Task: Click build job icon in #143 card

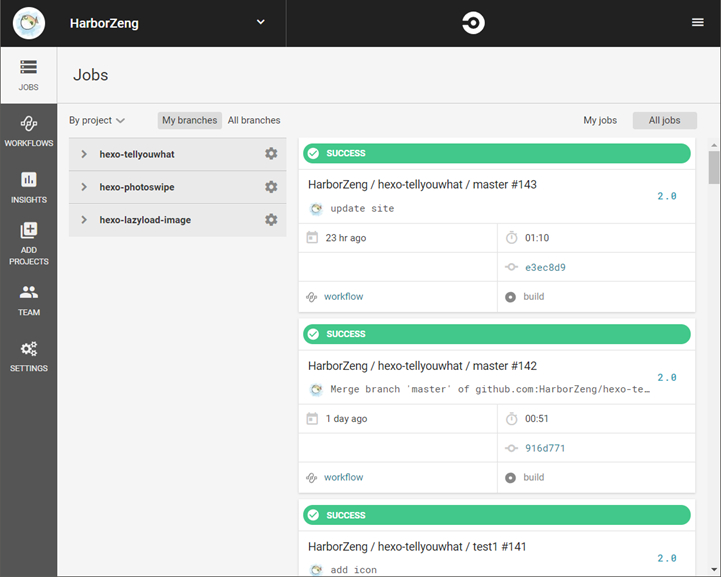Action: pos(510,297)
